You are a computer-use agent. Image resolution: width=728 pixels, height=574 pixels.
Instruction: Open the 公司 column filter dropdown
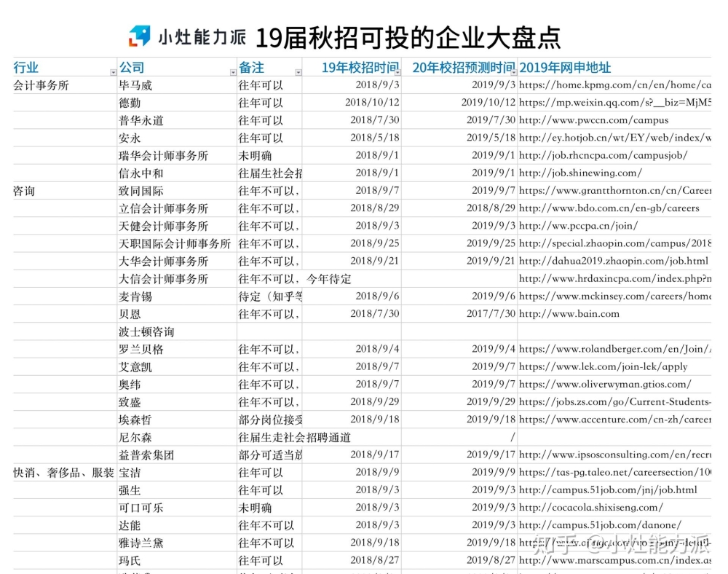pyautogui.click(x=233, y=72)
